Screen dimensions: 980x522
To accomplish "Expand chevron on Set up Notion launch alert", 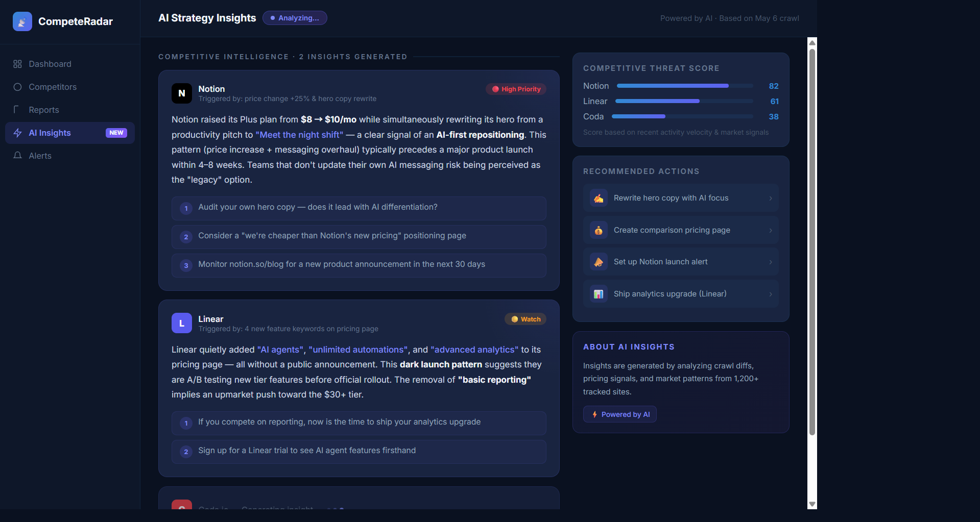I will click(x=771, y=262).
